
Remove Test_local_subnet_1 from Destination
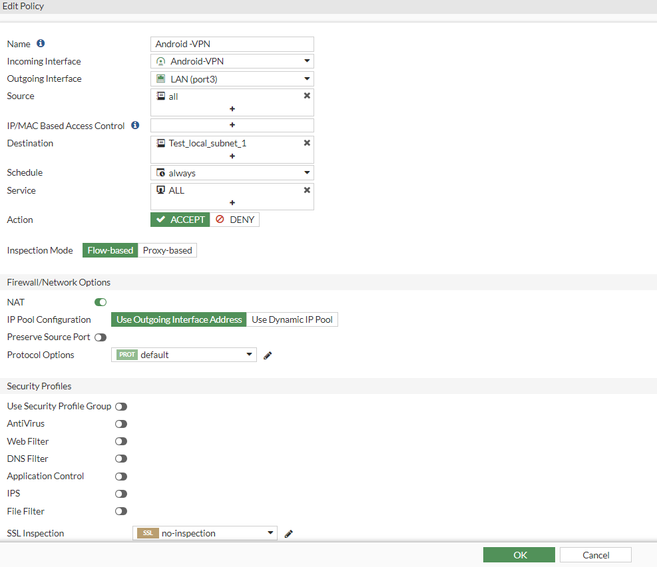(307, 143)
